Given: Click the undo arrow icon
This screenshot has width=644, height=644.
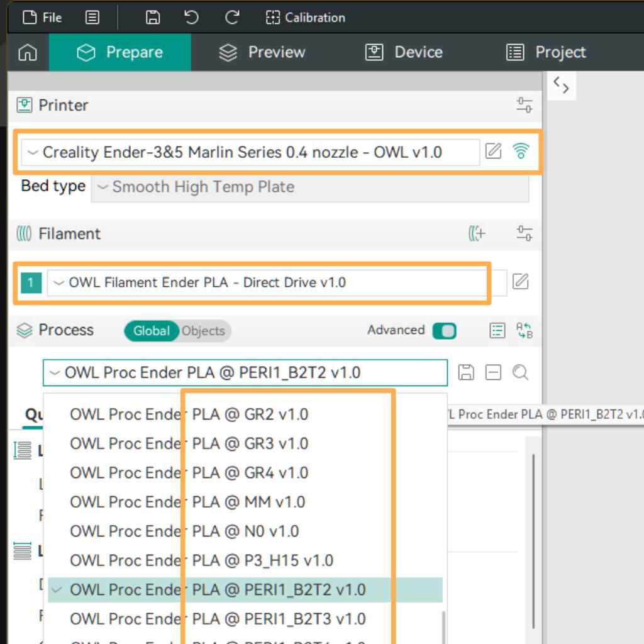Looking at the screenshot, I should 192,18.
